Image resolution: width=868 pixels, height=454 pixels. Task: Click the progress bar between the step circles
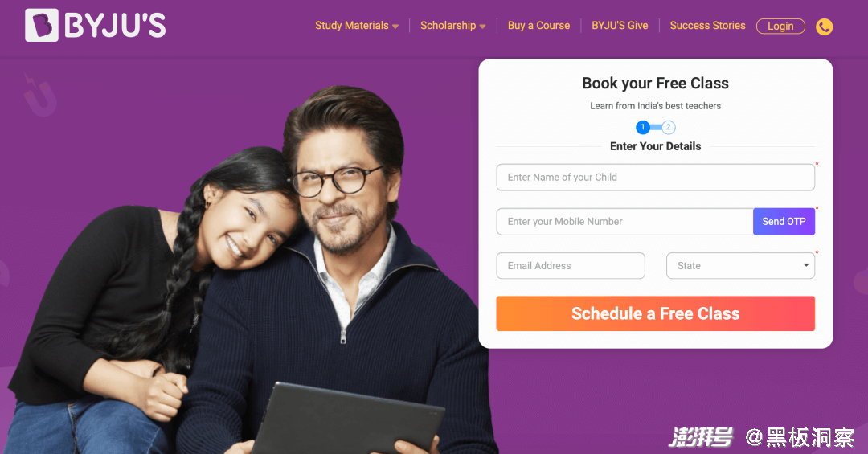[x=656, y=127]
